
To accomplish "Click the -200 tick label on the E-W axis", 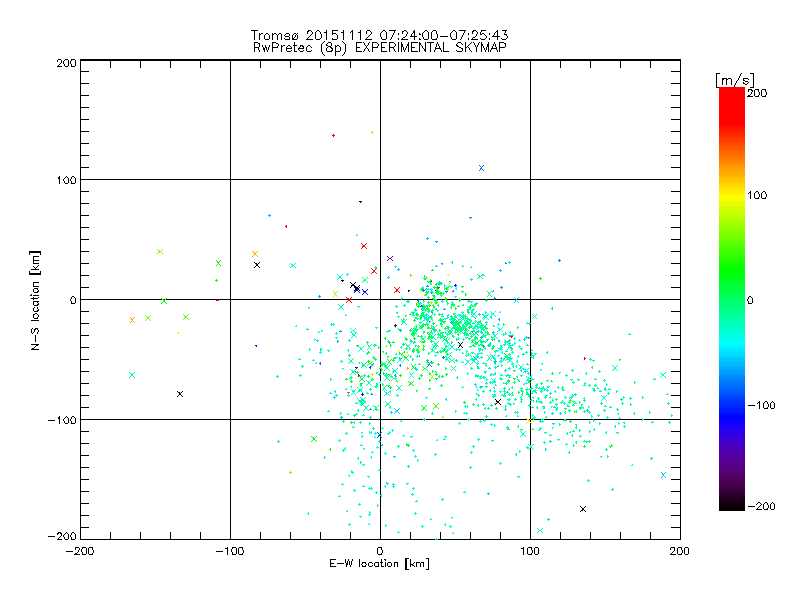I will [80, 551].
